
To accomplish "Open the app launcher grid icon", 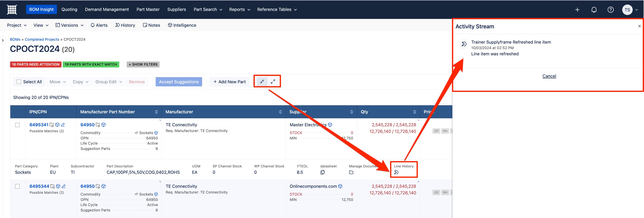I will click(x=12, y=9).
